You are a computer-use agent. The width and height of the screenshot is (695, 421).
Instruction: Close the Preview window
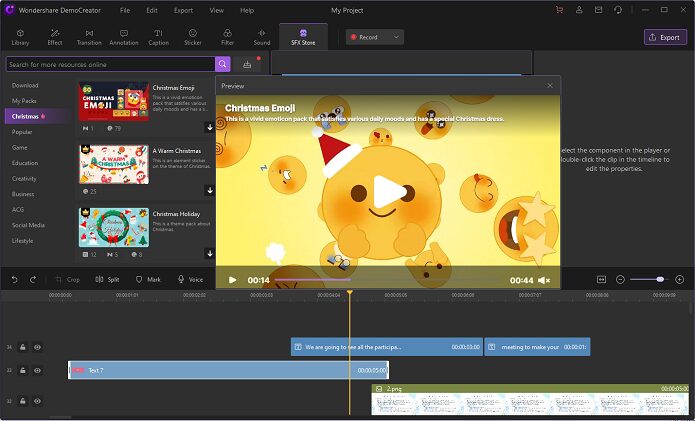(x=550, y=86)
